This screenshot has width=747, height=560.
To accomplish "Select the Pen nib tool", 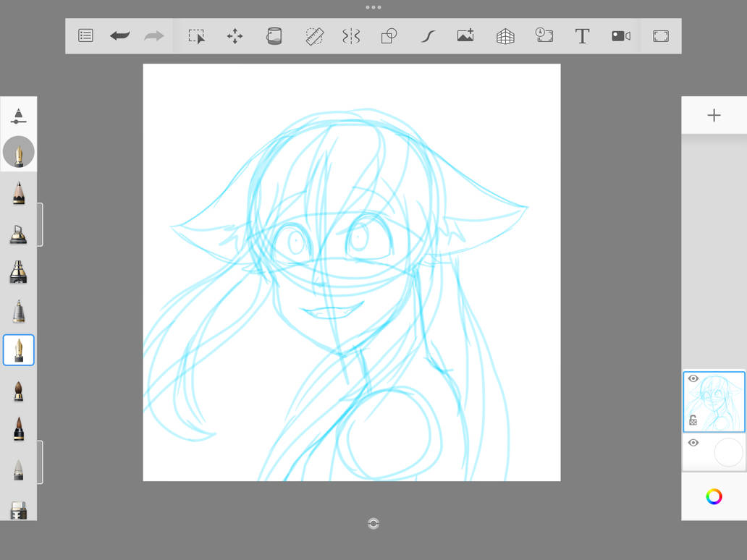I will 19,349.
